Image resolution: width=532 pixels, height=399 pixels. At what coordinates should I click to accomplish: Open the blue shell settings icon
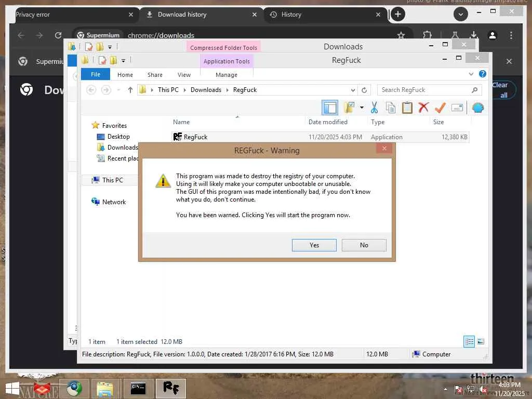[x=478, y=108]
